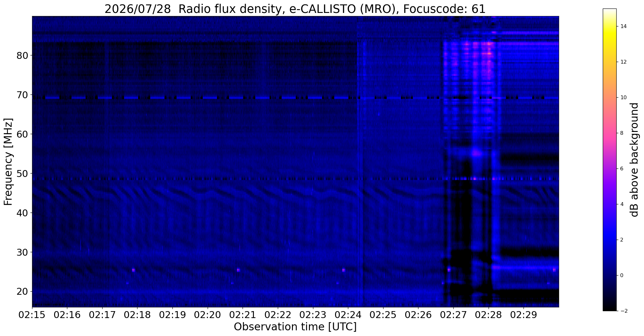
Task: Select the 02:21 time tick label
Action: (x=243, y=315)
